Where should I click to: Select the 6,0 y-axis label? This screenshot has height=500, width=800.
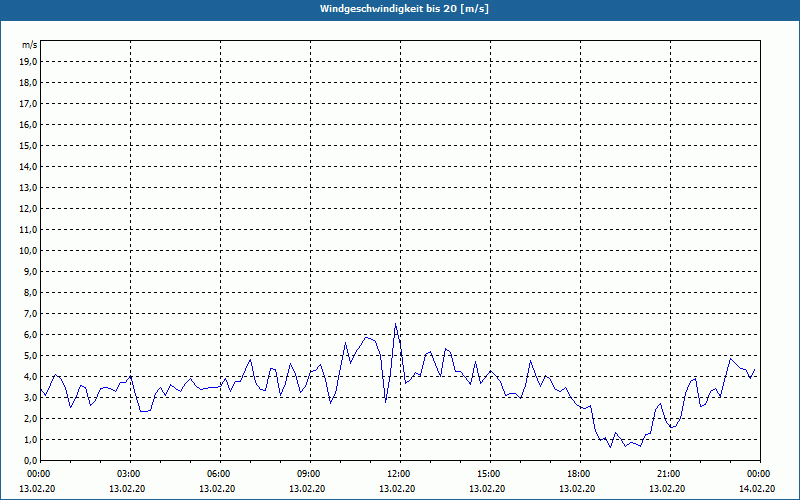(x=30, y=335)
